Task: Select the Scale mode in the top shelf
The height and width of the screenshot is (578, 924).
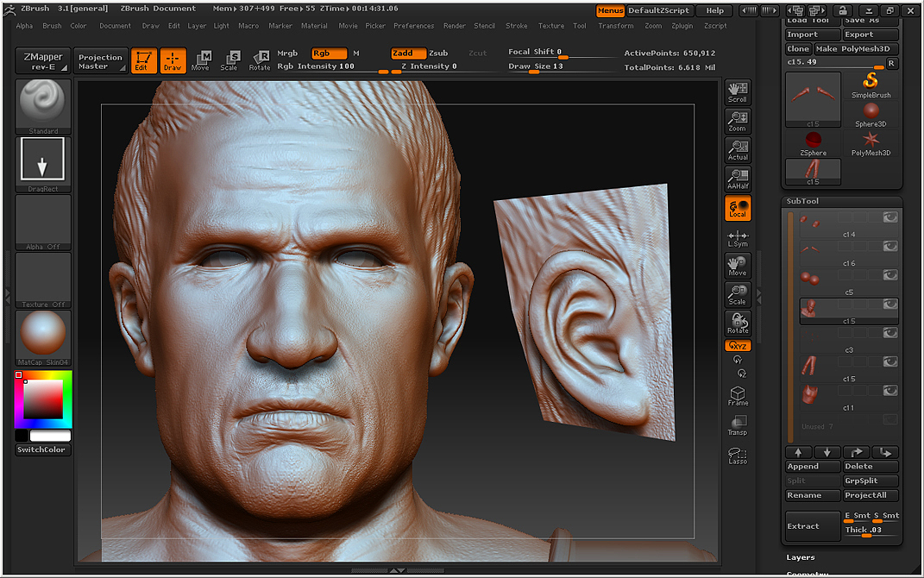Action: (229, 60)
